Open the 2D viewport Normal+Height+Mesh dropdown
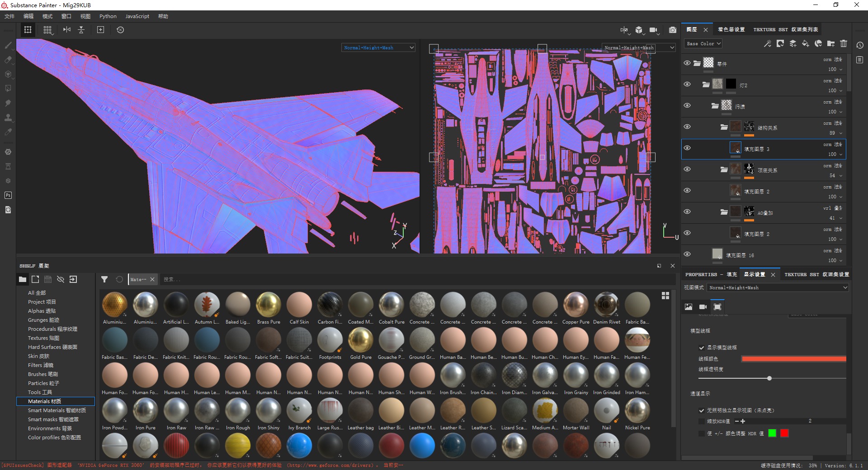 click(639, 47)
